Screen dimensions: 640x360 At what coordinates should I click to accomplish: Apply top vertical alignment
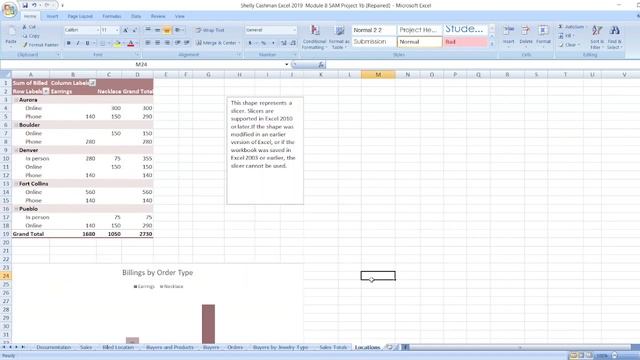tap(148, 30)
